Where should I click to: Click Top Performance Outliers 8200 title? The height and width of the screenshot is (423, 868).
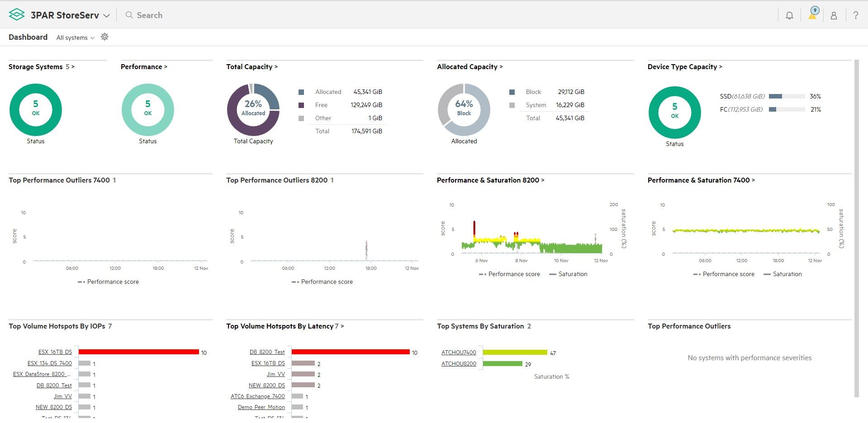point(277,180)
